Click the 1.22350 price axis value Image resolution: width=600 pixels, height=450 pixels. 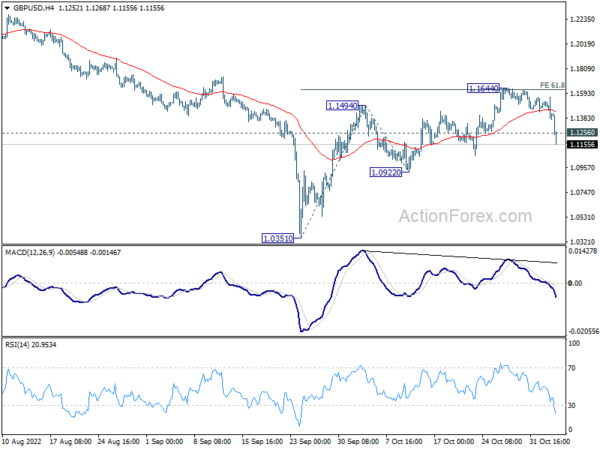(x=582, y=20)
